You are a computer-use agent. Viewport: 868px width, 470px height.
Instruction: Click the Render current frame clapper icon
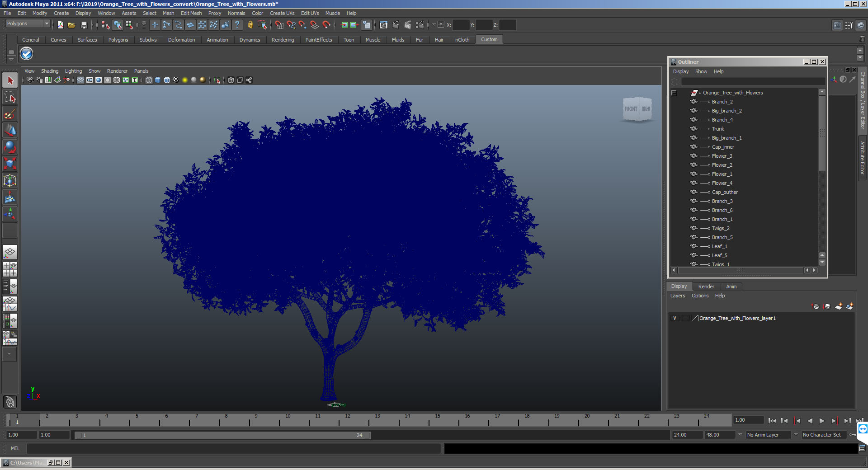(x=396, y=25)
